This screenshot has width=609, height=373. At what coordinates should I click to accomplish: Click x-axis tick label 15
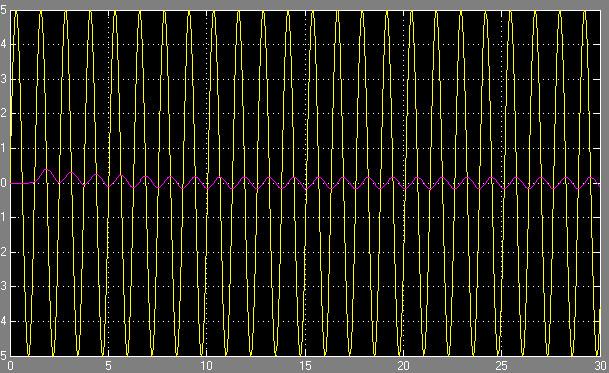pos(305,366)
